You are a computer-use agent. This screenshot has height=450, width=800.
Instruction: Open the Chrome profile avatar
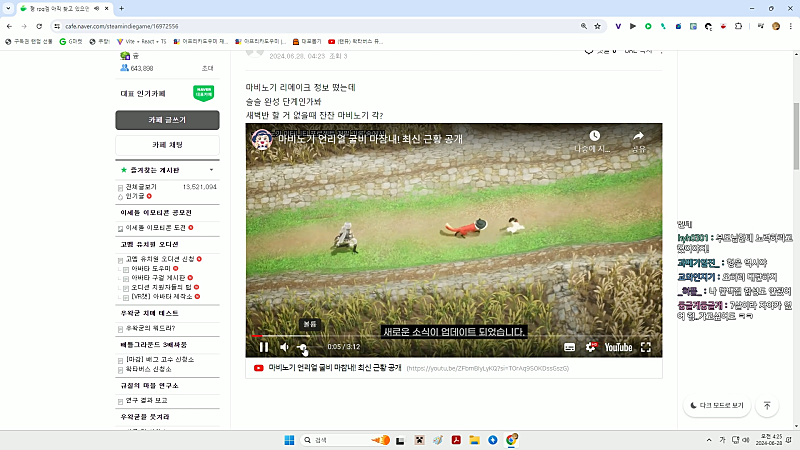(x=776, y=26)
